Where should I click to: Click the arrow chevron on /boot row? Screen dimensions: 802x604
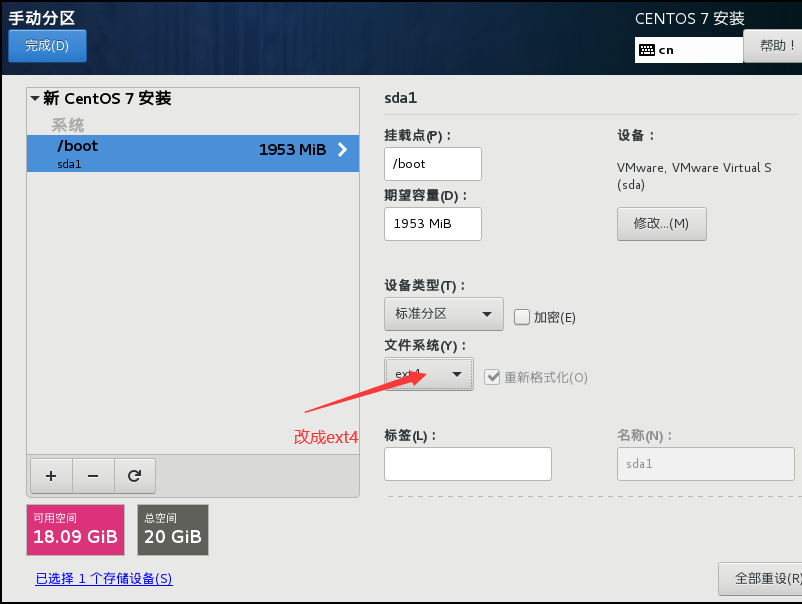pos(342,150)
